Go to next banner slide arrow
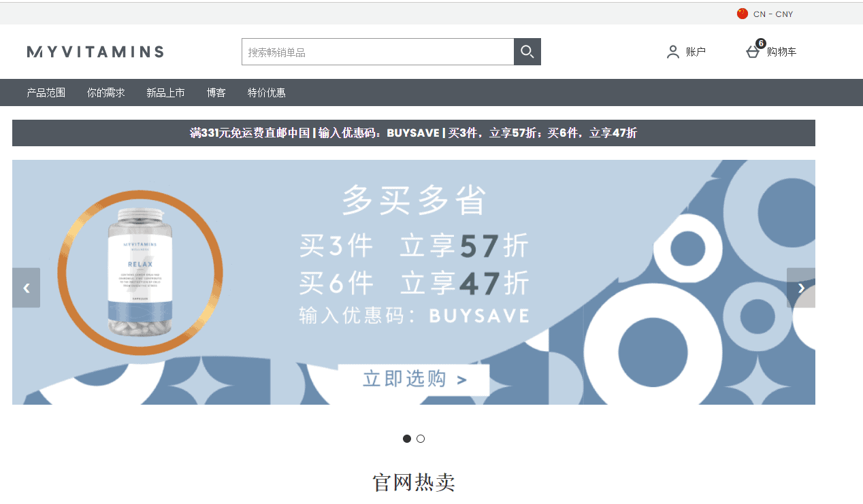The width and height of the screenshot is (863, 504). click(801, 288)
